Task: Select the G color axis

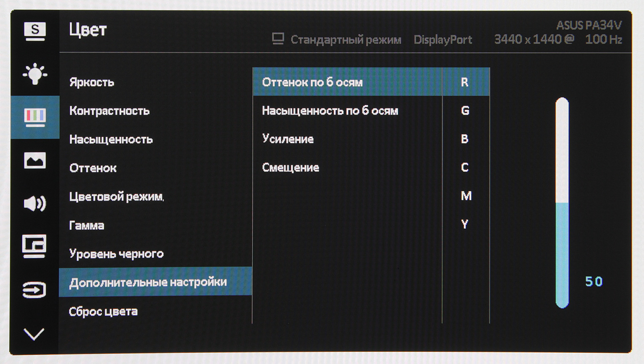Action: 465,111
